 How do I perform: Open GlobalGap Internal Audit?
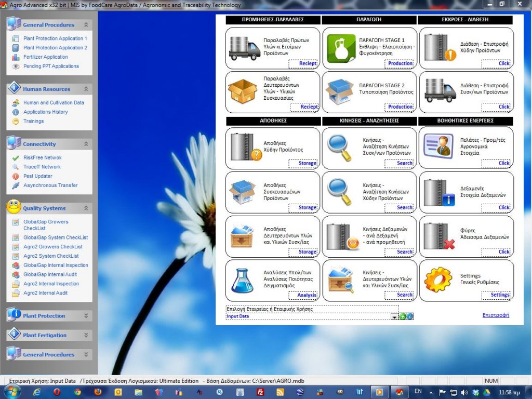(x=50, y=274)
